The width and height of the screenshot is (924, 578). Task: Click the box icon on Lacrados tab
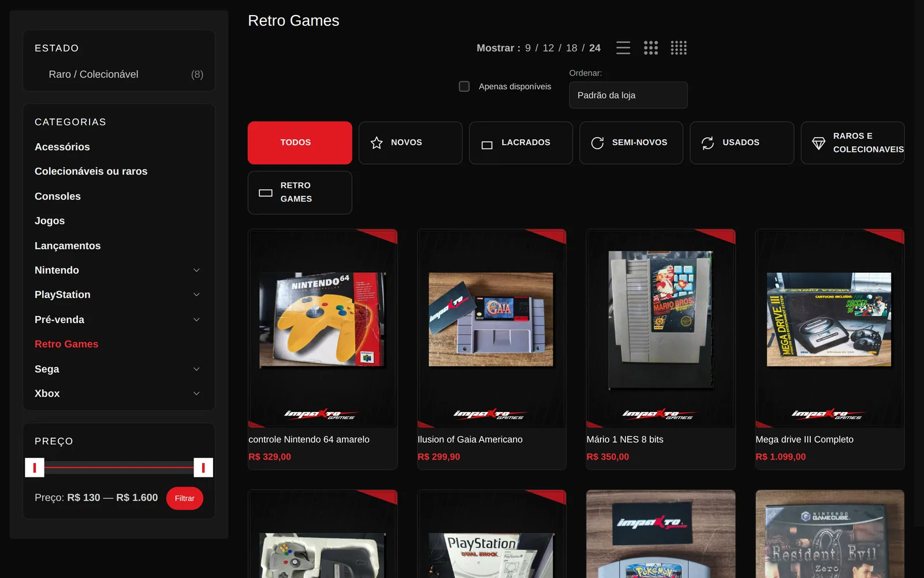[x=487, y=145]
